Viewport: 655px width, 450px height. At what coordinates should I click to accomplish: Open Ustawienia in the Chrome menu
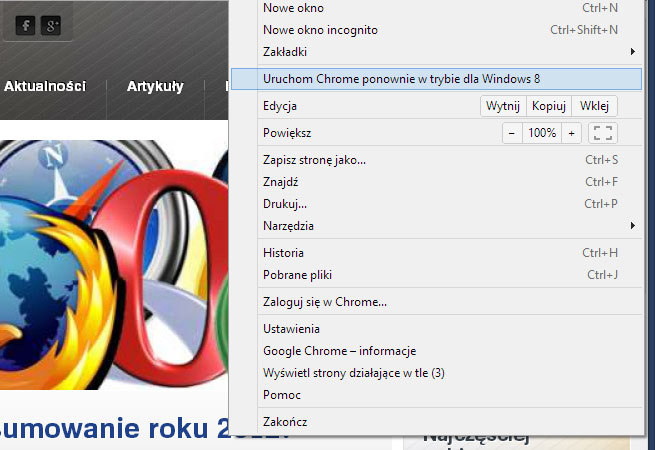tap(437, 329)
